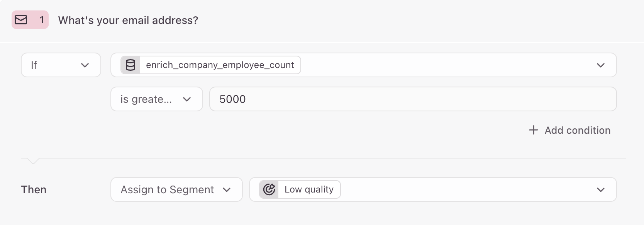Click the chevron next to If
The image size is (644, 225).
click(85, 65)
